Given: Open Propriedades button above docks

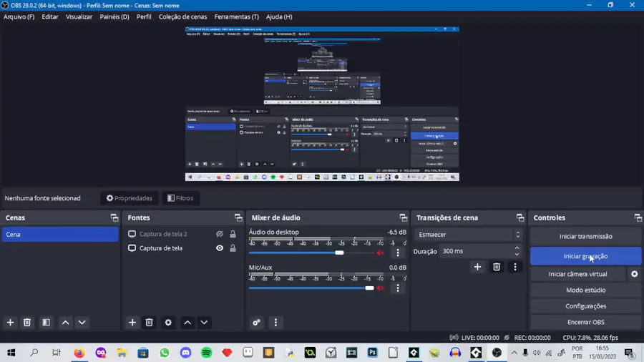Looking at the screenshot, I should point(130,198).
